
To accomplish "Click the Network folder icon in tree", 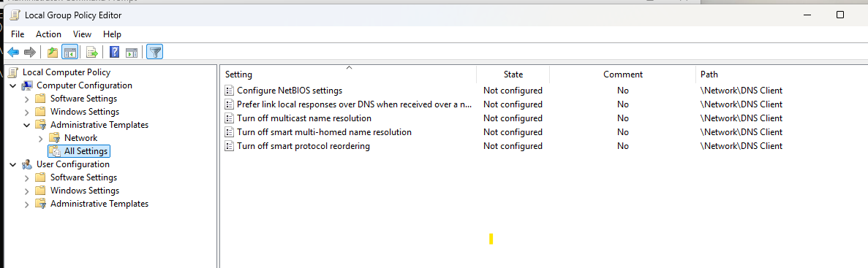I will (55, 138).
